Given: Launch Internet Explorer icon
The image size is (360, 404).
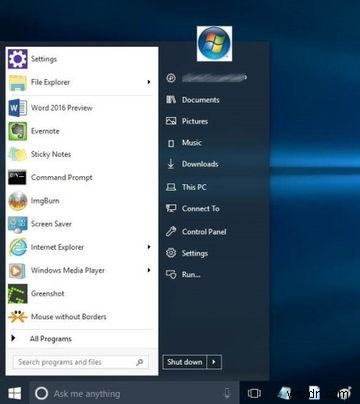Looking at the screenshot, I should pos(18,247).
